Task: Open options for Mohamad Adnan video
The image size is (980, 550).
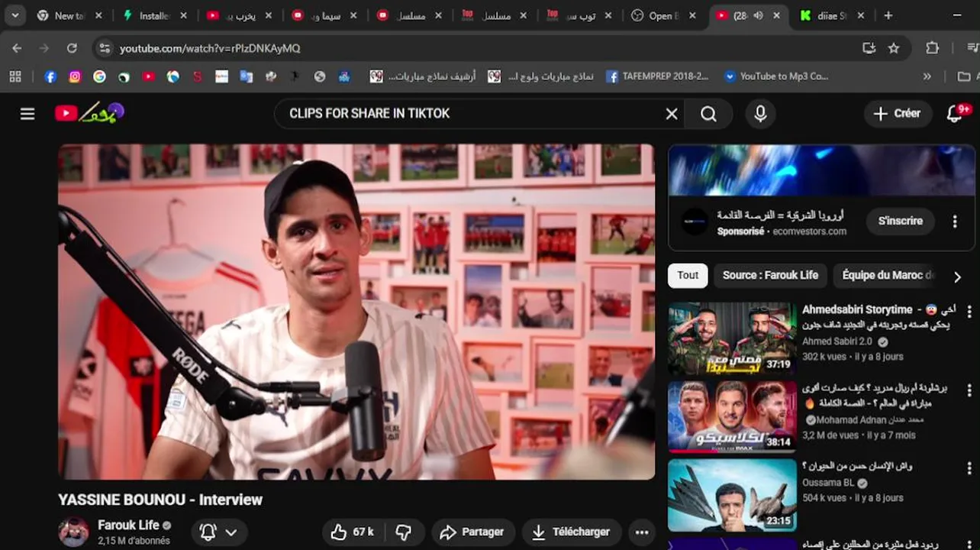Action: click(x=969, y=390)
